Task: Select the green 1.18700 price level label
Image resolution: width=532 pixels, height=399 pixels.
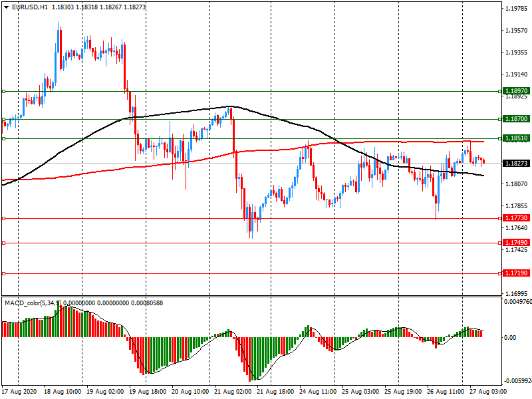Action: tap(516, 118)
